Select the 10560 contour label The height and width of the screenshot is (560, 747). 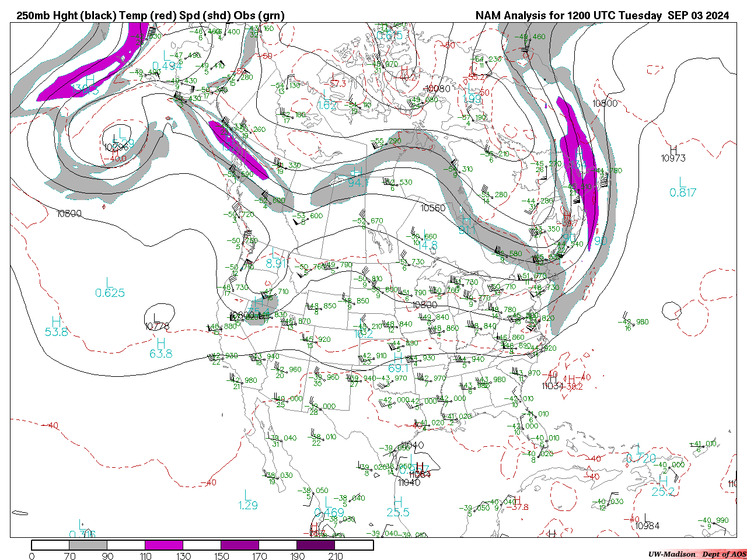tap(433, 208)
